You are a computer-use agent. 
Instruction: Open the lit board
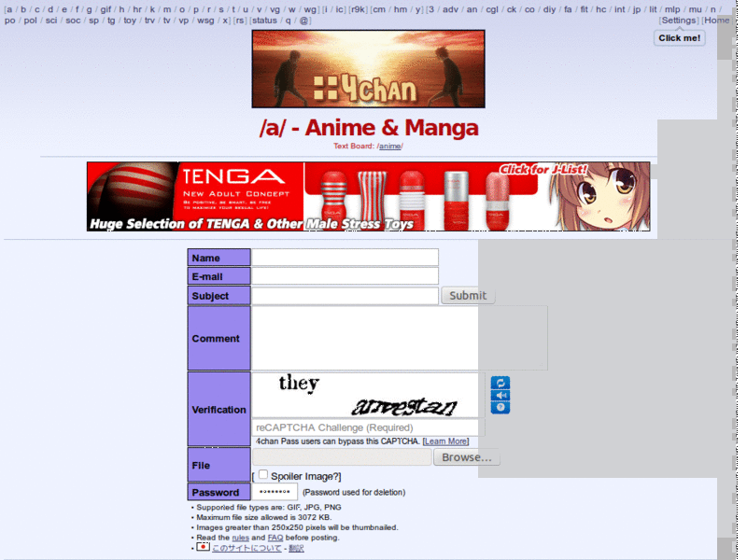(x=653, y=9)
